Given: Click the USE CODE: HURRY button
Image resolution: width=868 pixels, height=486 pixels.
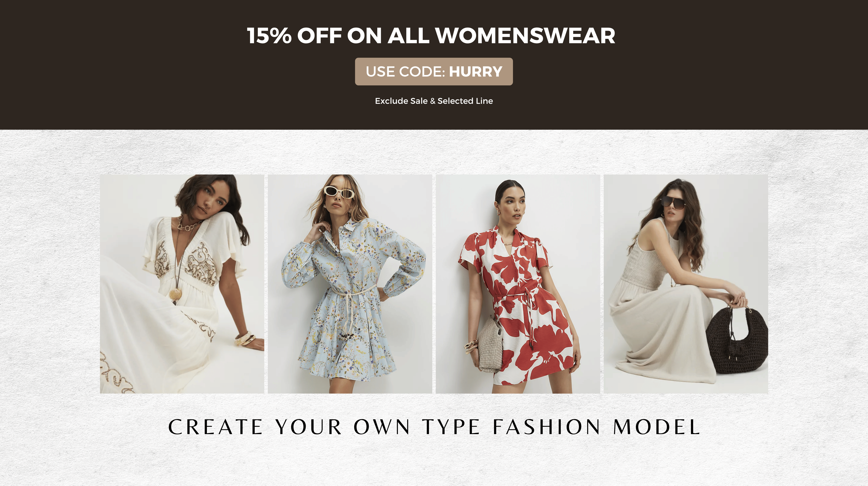Looking at the screenshot, I should [x=434, y=71].
